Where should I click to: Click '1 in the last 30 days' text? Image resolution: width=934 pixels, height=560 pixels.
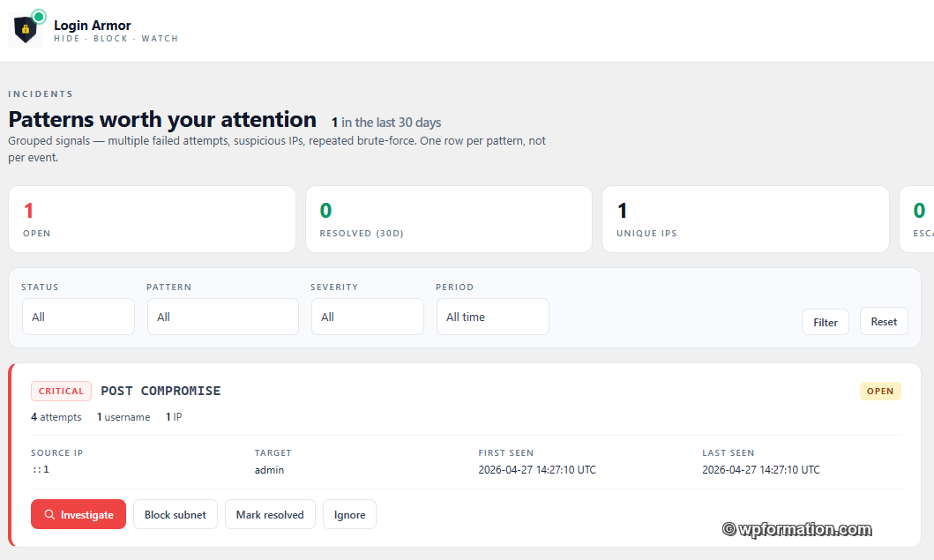(x=386, y=122)
